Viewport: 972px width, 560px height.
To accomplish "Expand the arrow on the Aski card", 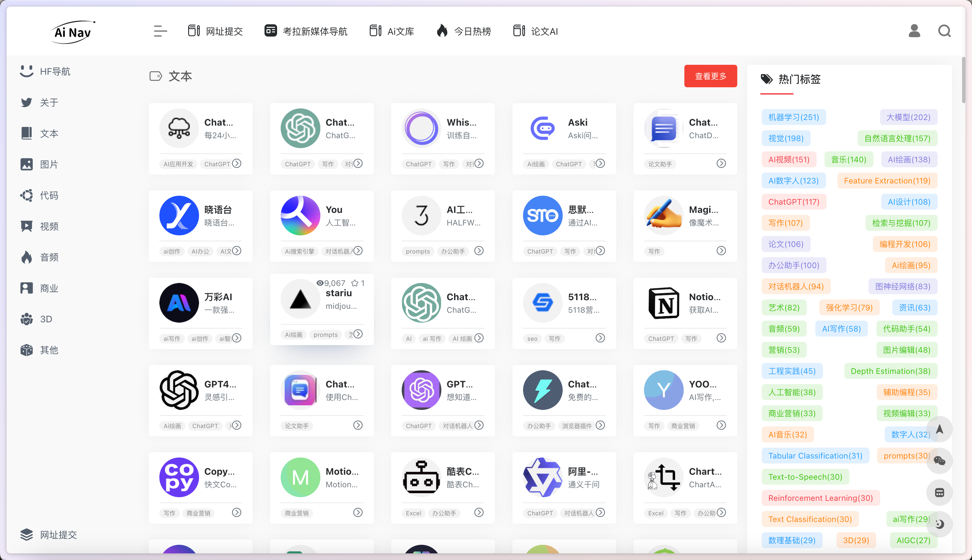I will [600, 163].
